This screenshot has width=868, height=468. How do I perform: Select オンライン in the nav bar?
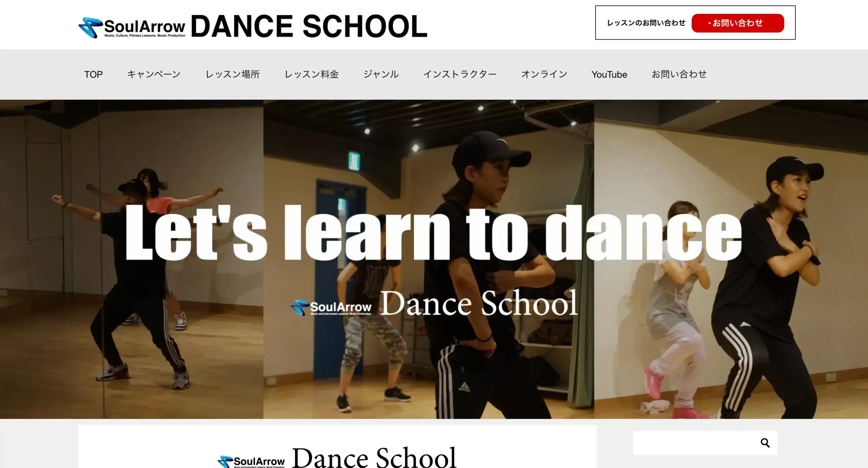[x=544, y=74]
